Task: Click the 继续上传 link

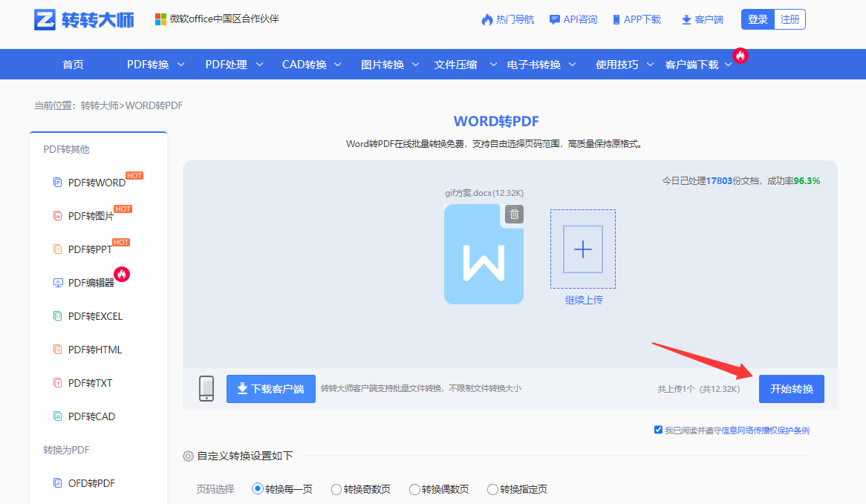Action: (x=583, y=300)
